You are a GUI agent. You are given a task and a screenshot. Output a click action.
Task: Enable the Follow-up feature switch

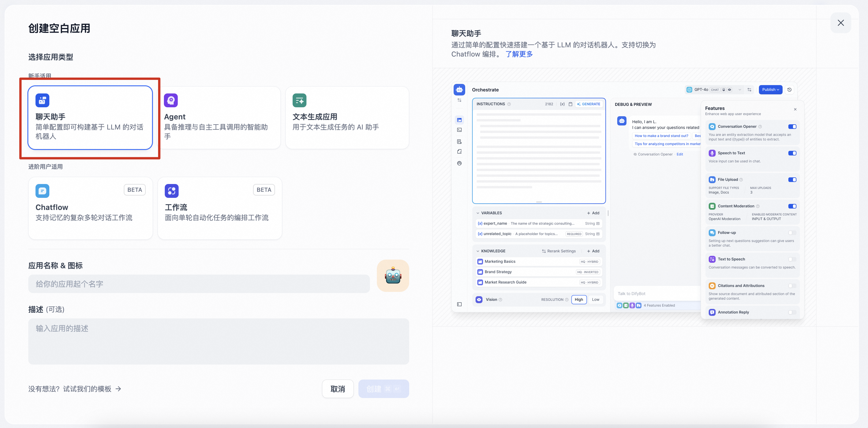[x=792, y=233]
